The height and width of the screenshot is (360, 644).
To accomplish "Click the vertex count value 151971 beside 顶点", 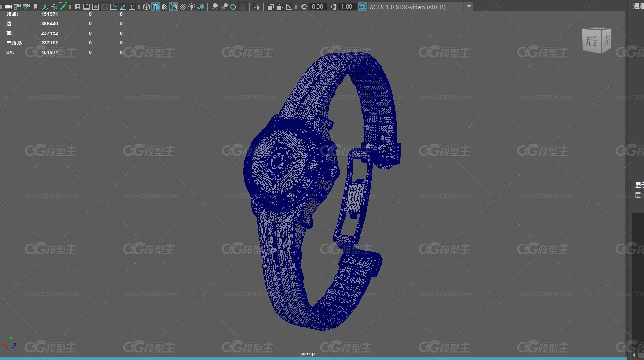I will click(x=50, y=14).
